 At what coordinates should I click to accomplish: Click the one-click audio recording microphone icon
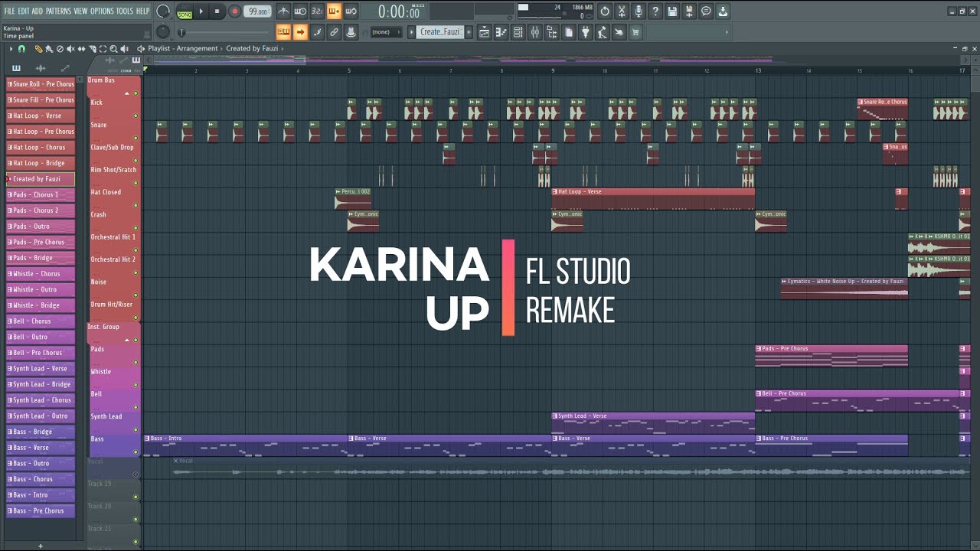(639, 11)
